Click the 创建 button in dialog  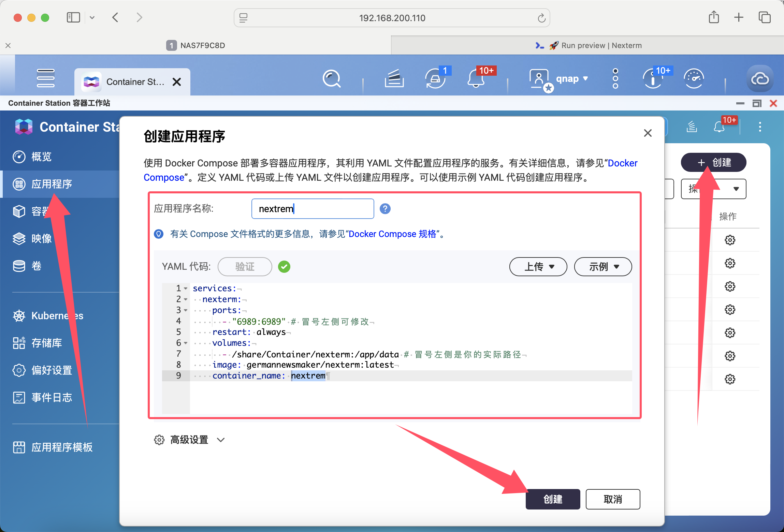pyautogui.click(x=553, y=499)
